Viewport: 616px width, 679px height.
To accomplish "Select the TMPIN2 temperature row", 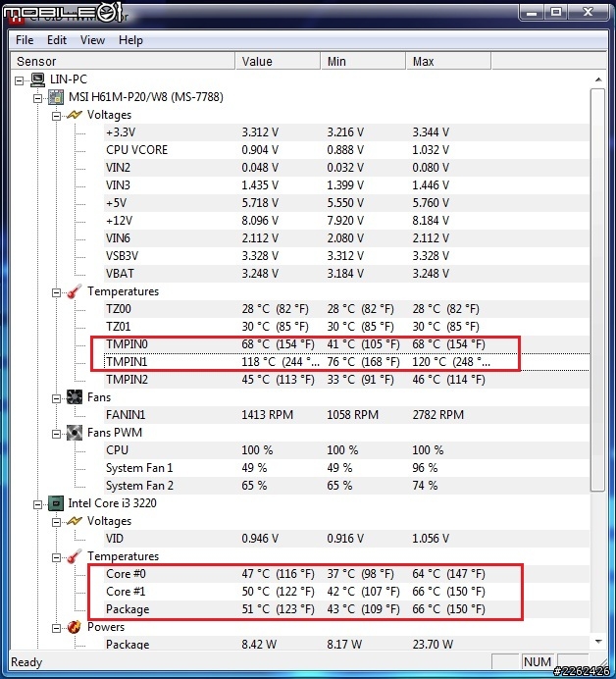I will click(346, 380).
